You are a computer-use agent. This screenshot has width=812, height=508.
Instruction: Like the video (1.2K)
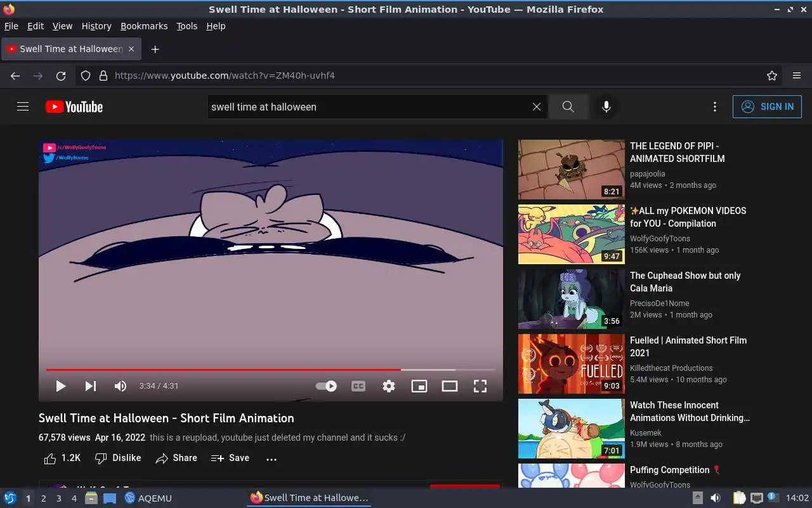(x=62, y=458)
